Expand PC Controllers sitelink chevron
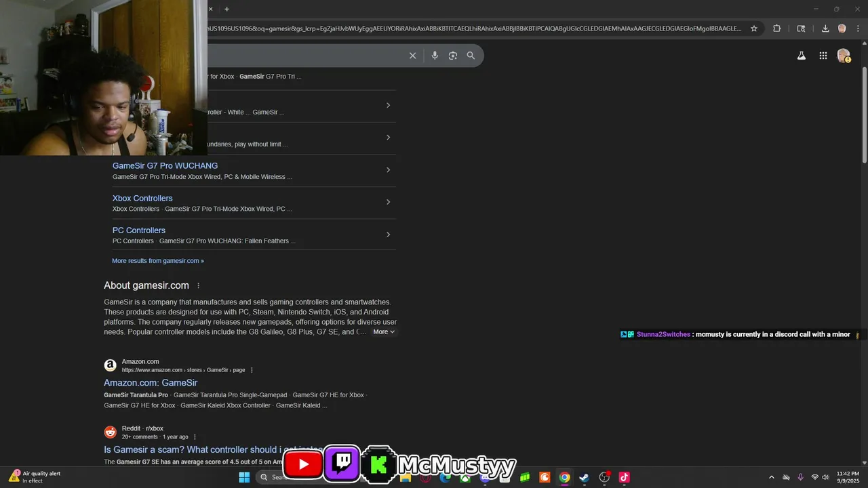This screenshot has width=868, height=488. tap(388, 235)
